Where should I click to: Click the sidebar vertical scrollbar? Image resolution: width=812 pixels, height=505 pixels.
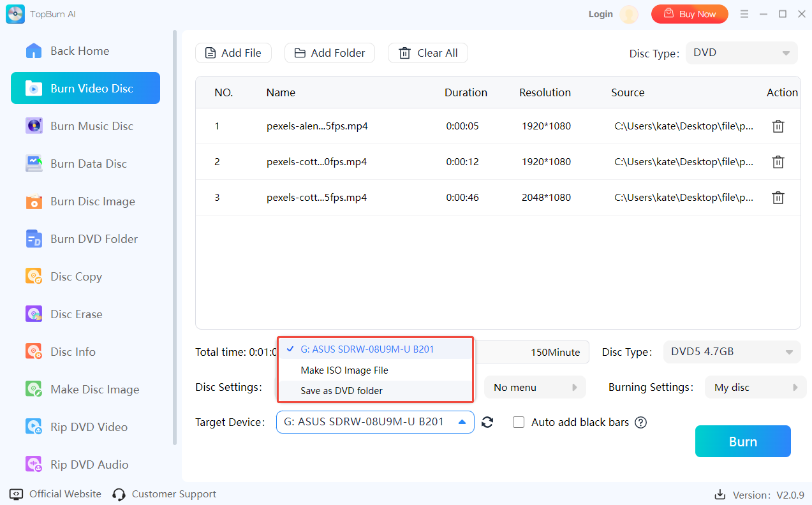[175, 236]
